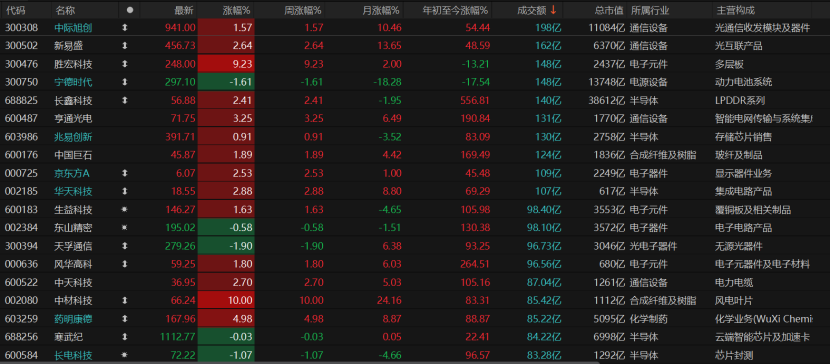This screenshot has width=830, height=364.
Task: Click the marker icon in the 寒武纪 row
Action: [x=125, y=337]
